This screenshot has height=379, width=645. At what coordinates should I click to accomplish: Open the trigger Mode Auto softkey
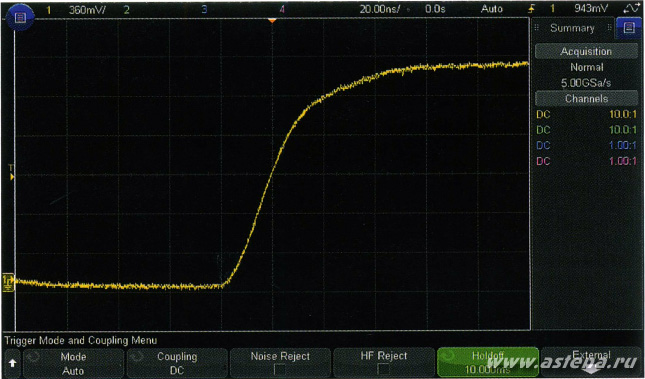[73, 363]
